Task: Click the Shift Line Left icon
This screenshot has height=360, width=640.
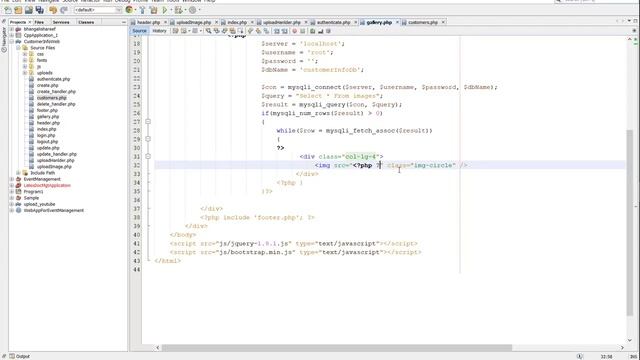Action: click(x=276, y=31)
